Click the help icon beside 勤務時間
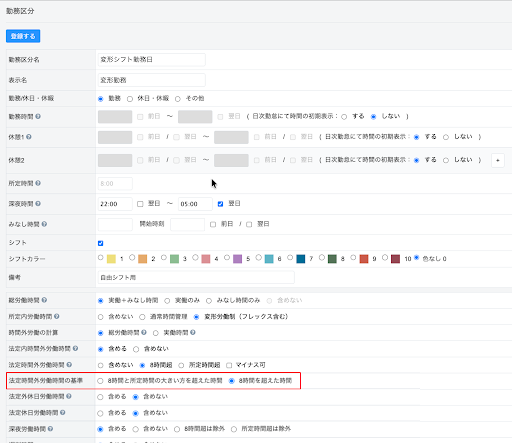Image resolution: width=512 pixels, height=443 pixels. tap(38, 116)
